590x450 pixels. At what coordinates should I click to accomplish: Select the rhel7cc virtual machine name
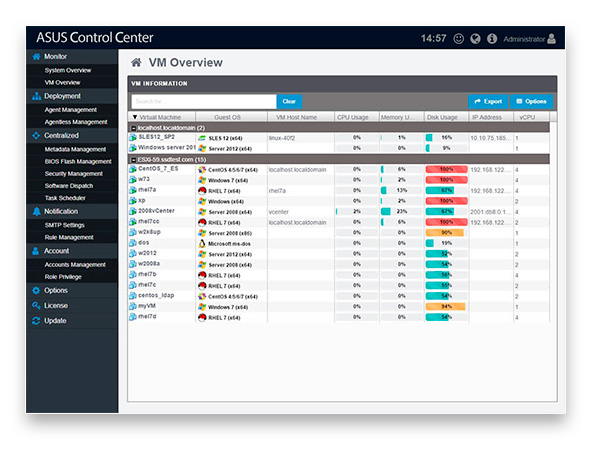148,222
